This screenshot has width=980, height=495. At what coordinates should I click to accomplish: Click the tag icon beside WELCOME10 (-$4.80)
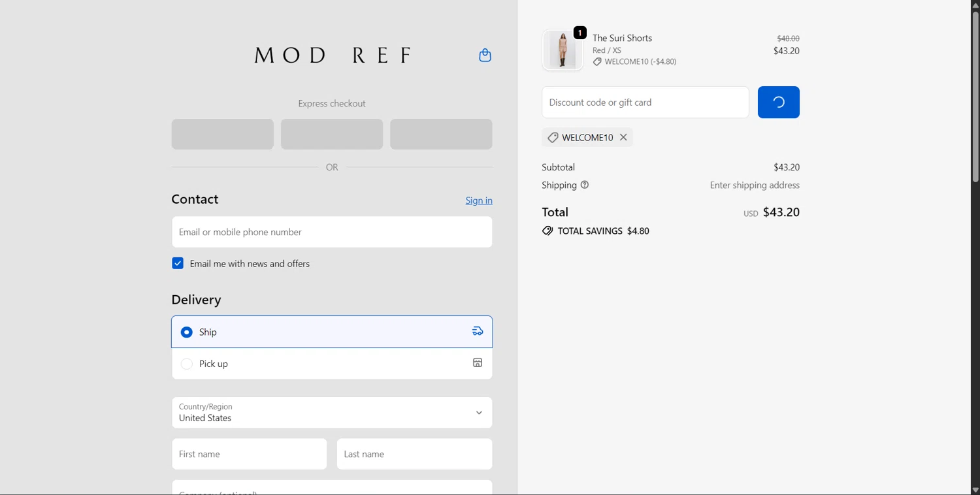click(597, 62)
